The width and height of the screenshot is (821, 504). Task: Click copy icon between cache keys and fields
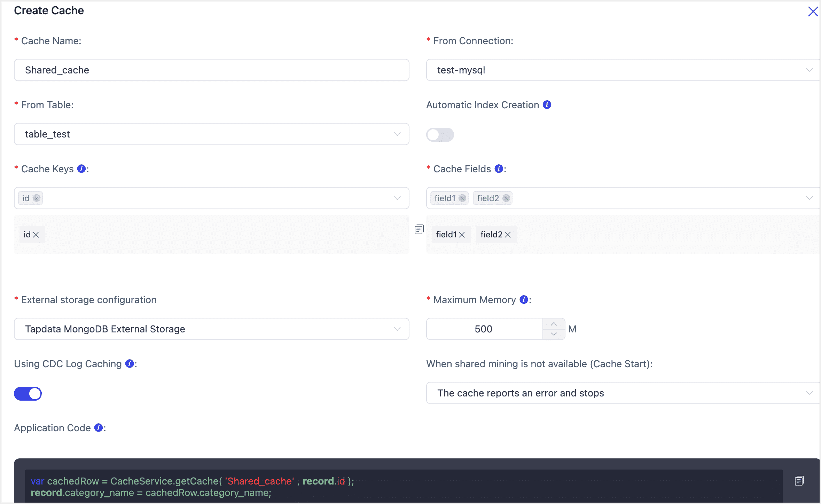point(419,229)
